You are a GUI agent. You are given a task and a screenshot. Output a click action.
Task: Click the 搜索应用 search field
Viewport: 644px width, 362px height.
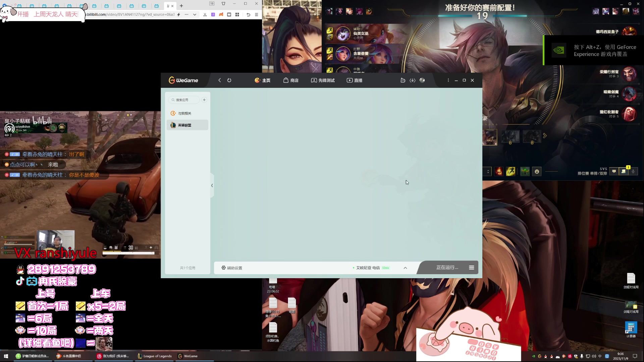click(184, 100)
